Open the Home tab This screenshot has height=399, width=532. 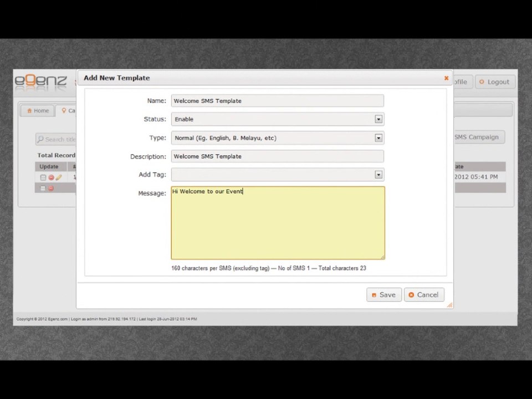pos(38,111)
